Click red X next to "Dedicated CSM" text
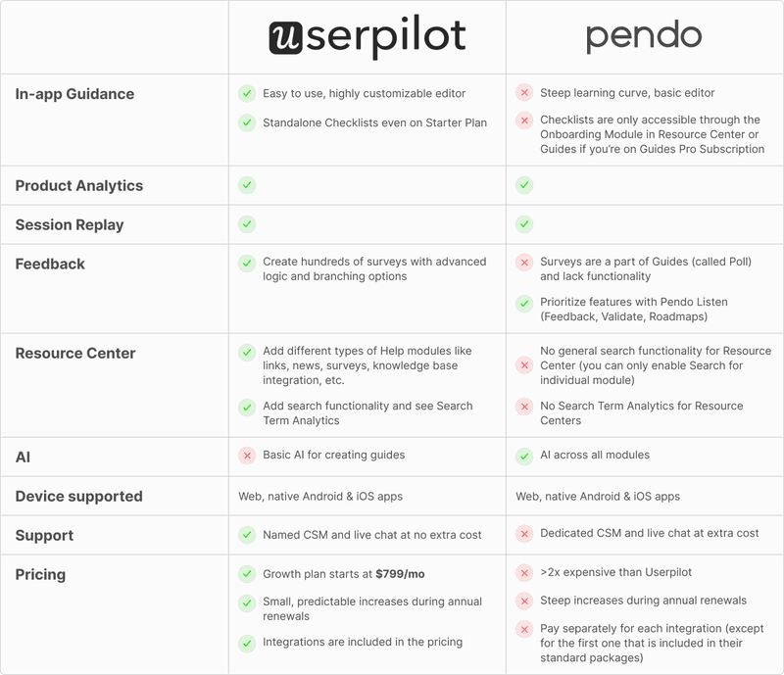 click(524, 535)
